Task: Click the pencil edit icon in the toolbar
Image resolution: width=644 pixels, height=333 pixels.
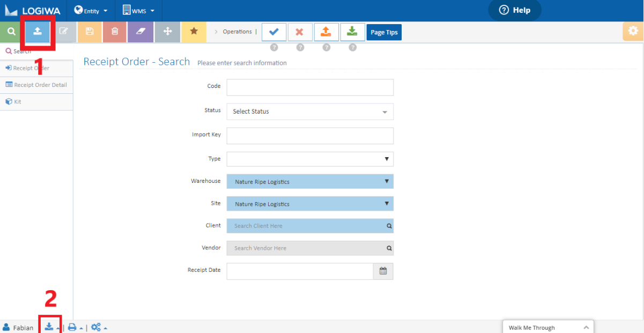Action: [63, 32]
